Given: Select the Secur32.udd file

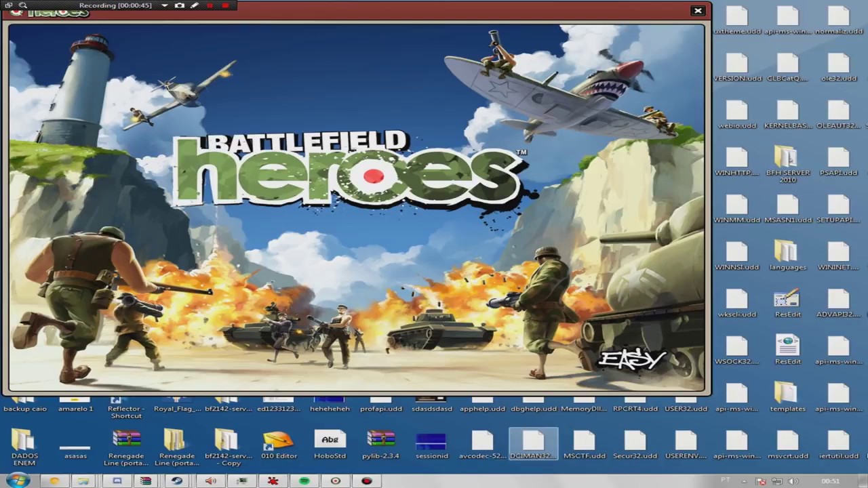Looking at the screenshot, I should coord(635,445).
